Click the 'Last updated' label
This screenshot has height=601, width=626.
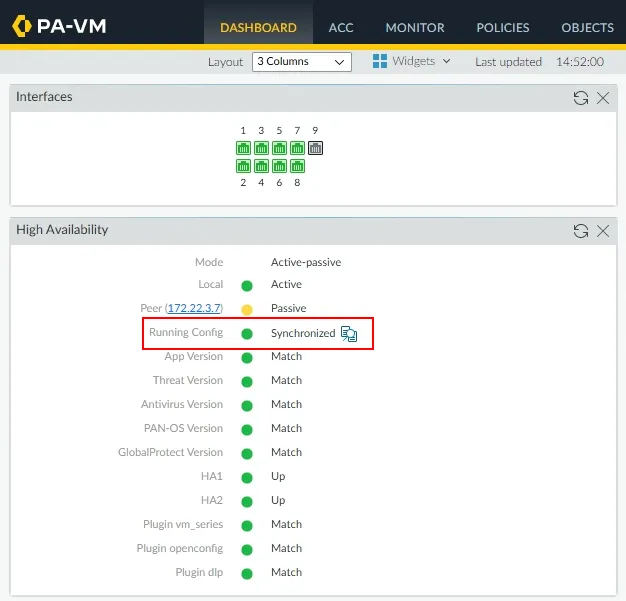[508, 62]
